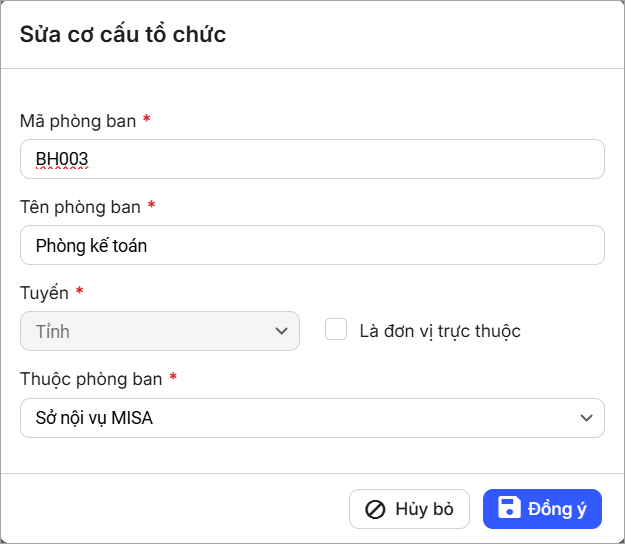Image resolution: width=625 pixels, height=544 pixels.
Task: Click the floppy disk save icon
Action: pyautogui.click(x=509, y=508)
